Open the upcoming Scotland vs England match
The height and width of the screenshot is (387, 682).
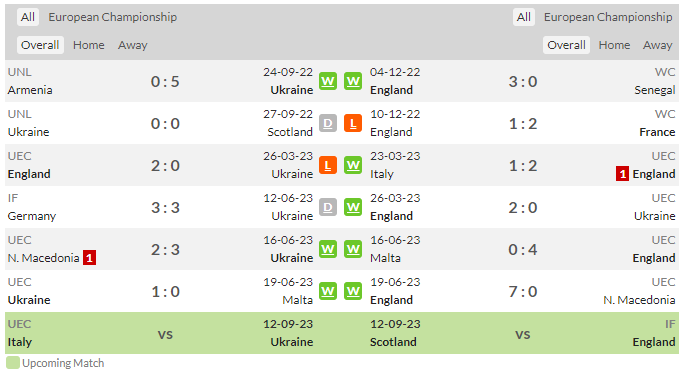(x=523, y=333)
